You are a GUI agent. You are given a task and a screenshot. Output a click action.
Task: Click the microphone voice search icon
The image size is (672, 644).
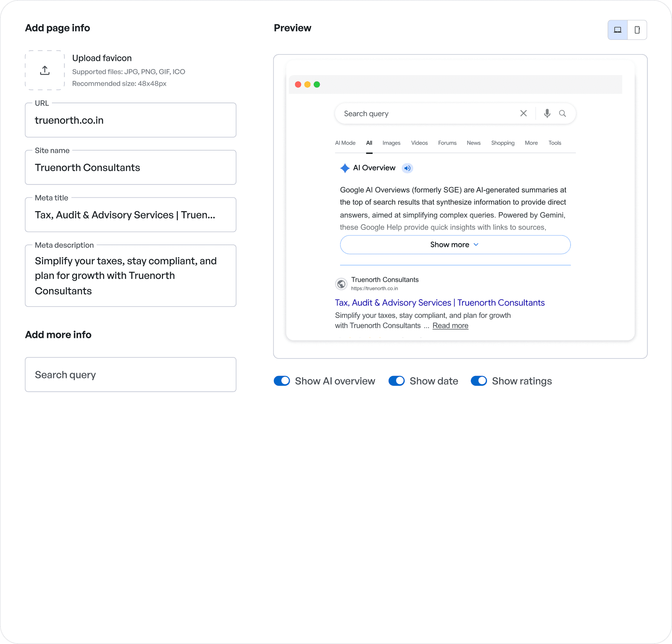coord(547,113)
